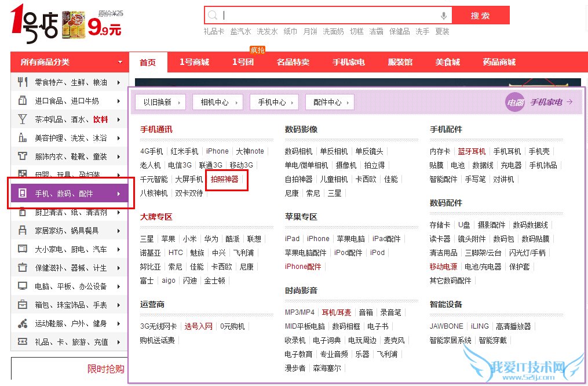Image resolution: width=588 pixels, height=386 pixels.
Task: Expand the 箱包、珠宝饰品、手表 category arrow
Action: (x=119, y=305)
